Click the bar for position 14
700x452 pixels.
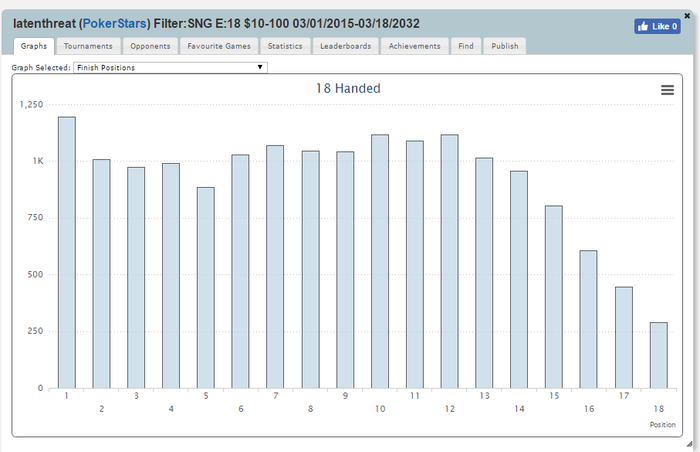pyautogui.click(x=519, y=280)
